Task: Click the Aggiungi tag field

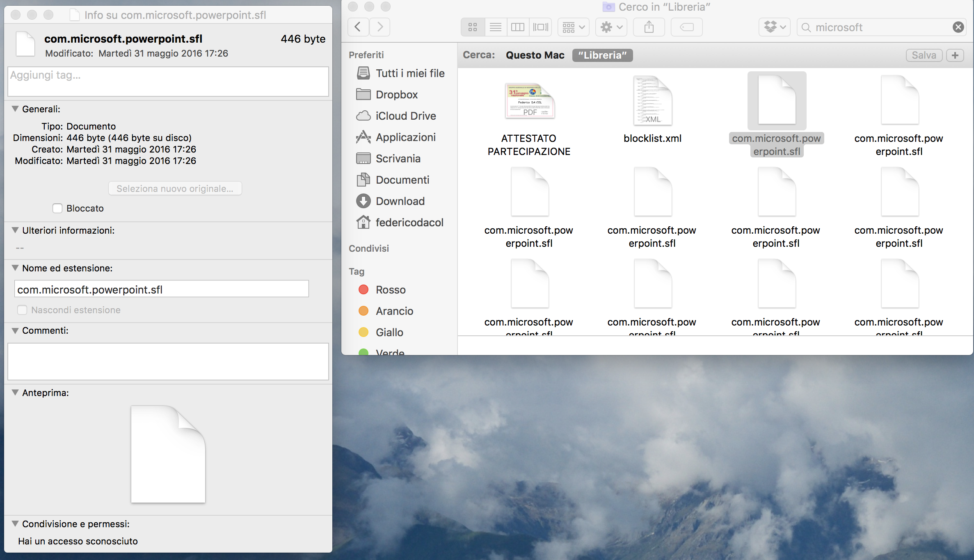Action: 168,82
